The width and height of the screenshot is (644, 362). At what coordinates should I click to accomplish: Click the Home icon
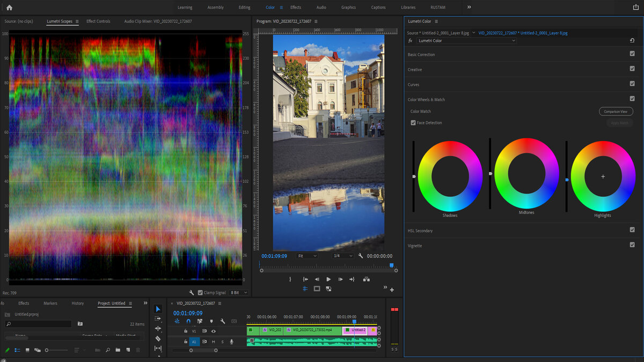(x=9, y=8)
